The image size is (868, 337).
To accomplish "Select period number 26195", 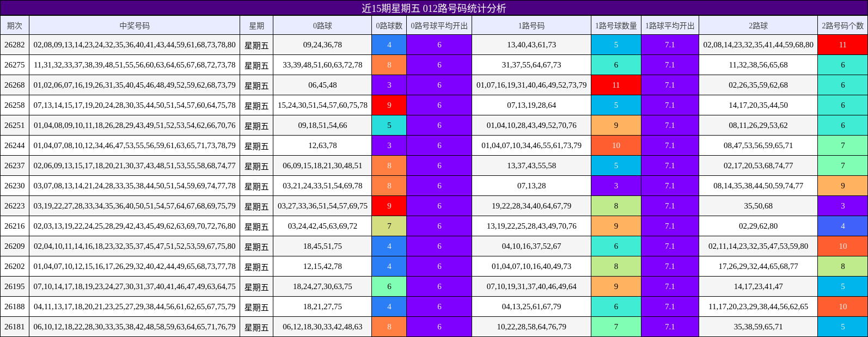I will coord(15,286).
